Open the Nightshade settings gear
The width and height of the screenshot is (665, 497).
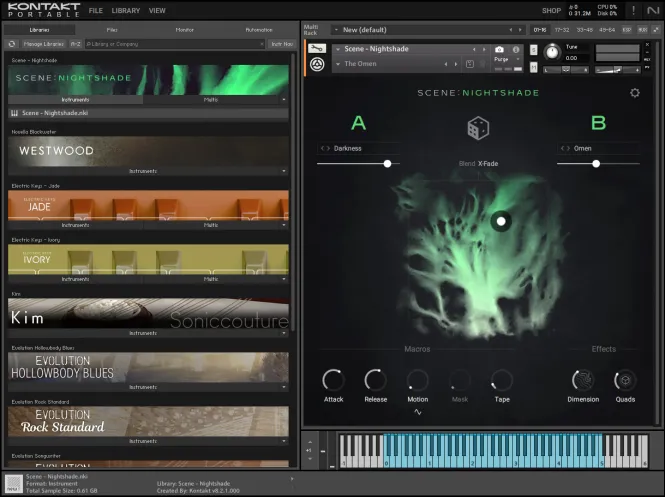tap(634, 93)
